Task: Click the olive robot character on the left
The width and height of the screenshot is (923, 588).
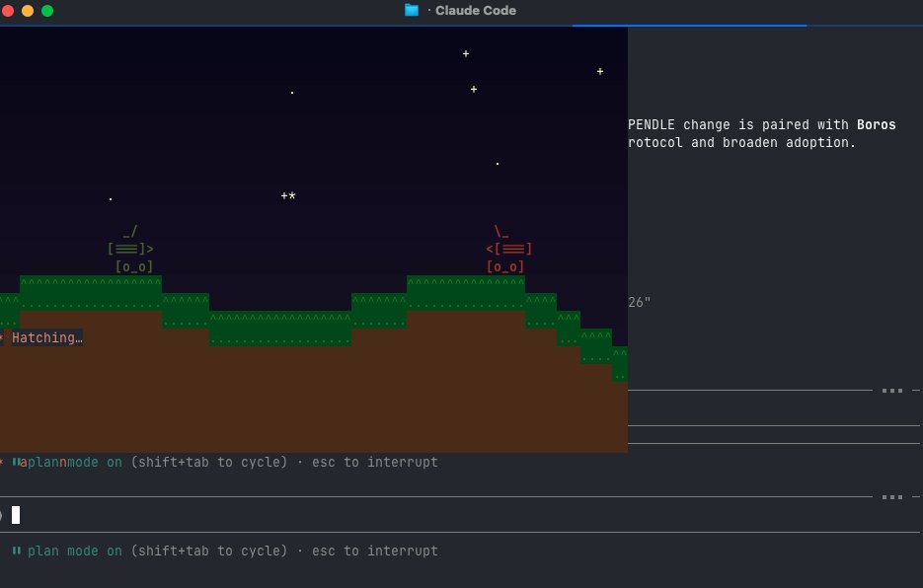Action: coord(130,249)
